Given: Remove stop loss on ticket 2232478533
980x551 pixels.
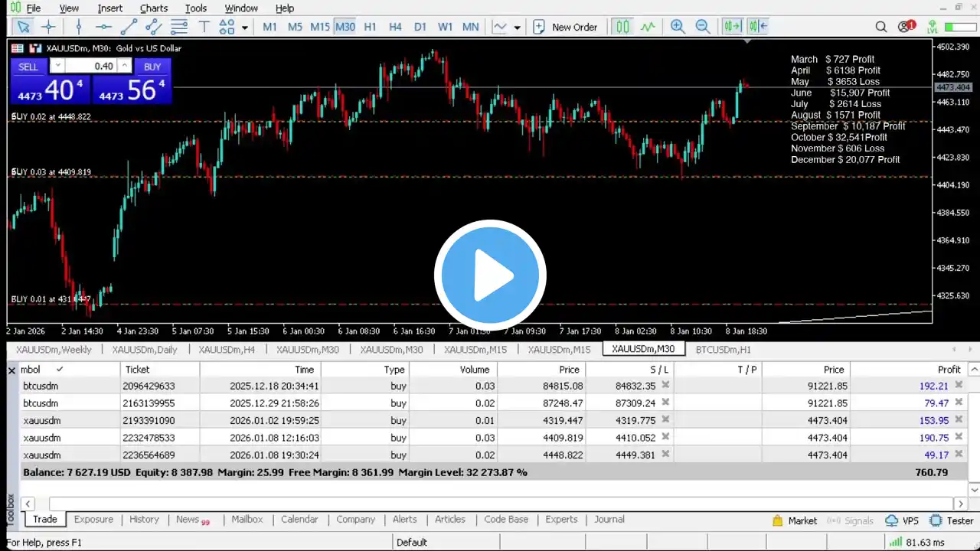Looking at the screenshot, I should 665,438.
